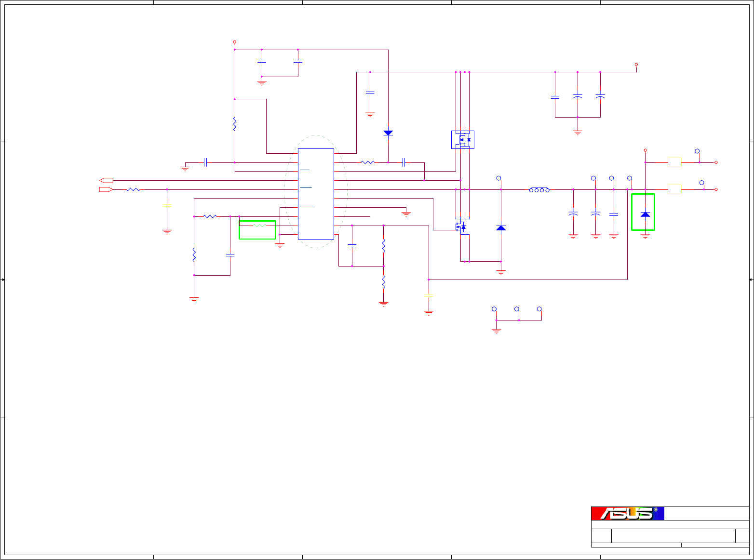Select the dashed green ellipse around IC
Image resolution: width=754 pixels, height=560 pixels.
pos(316,191)
